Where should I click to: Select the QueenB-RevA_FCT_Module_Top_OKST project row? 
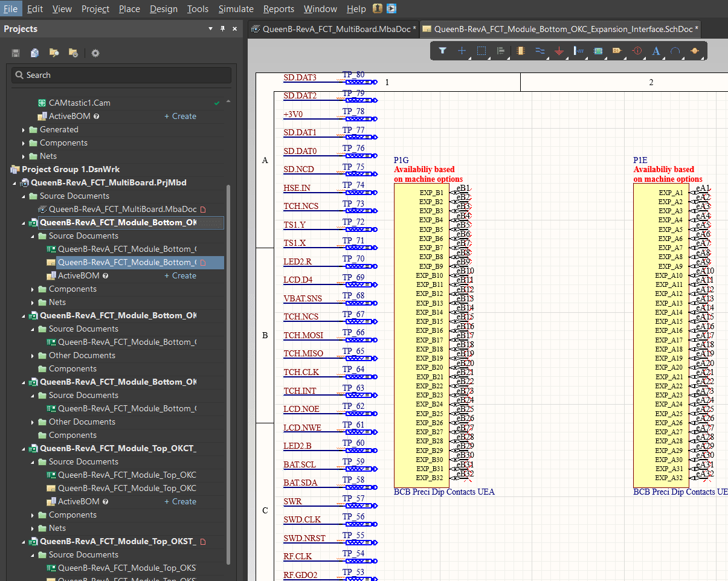coord(118,541)
